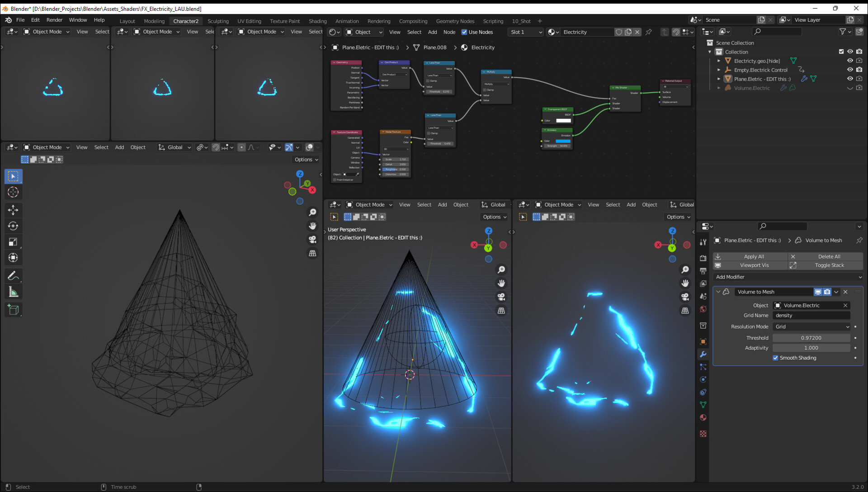Click the Apply All button

point(754,256)
